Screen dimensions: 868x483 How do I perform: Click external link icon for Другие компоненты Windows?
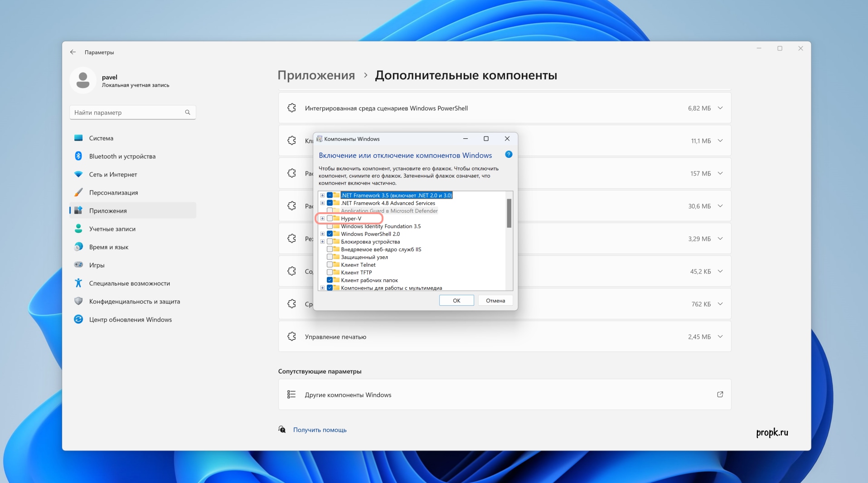(720, 395)
